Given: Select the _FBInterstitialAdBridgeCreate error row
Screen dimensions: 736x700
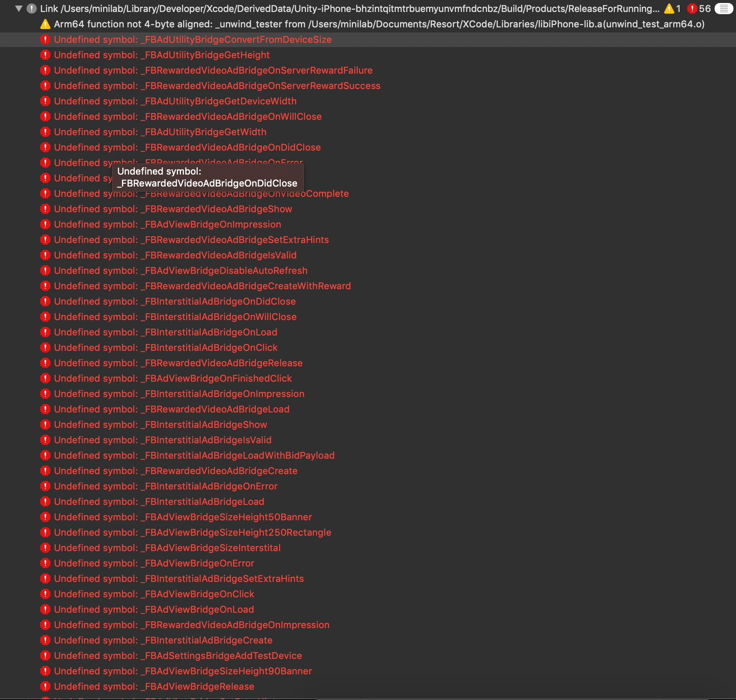Looking at the screenshot, I should click(368, 640).
